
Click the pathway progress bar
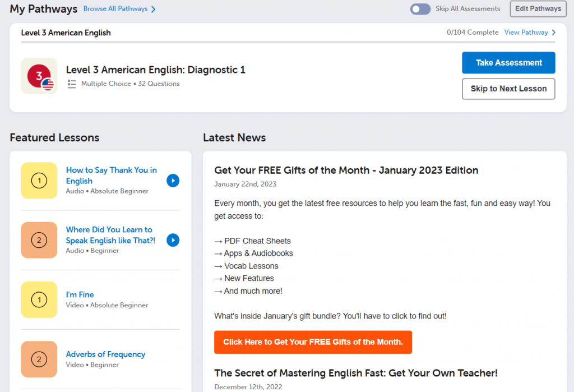288,42
